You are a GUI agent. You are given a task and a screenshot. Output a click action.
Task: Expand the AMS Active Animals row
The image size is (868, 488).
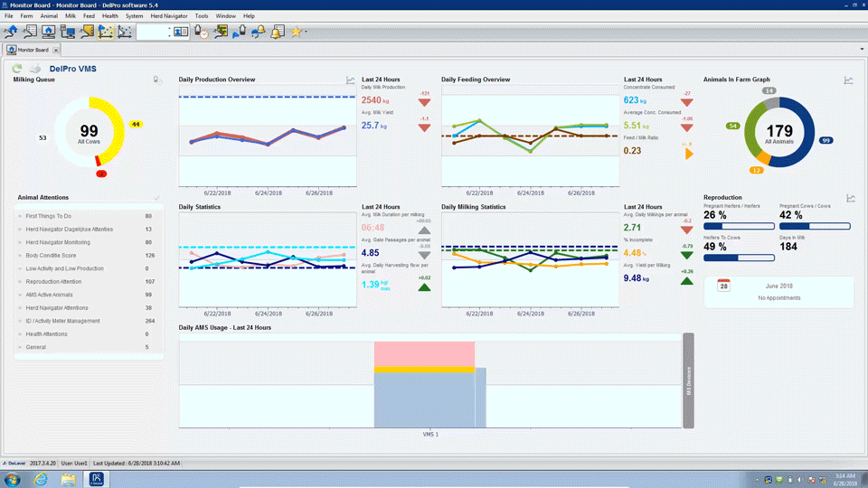pos(20,295)
